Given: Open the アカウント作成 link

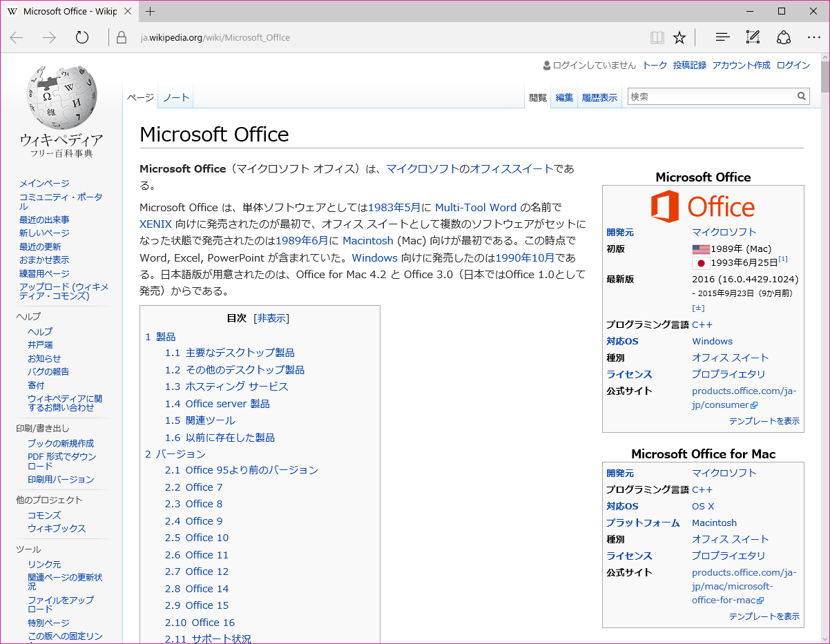Looking at the screenshot, I should (x=741, y=66).
